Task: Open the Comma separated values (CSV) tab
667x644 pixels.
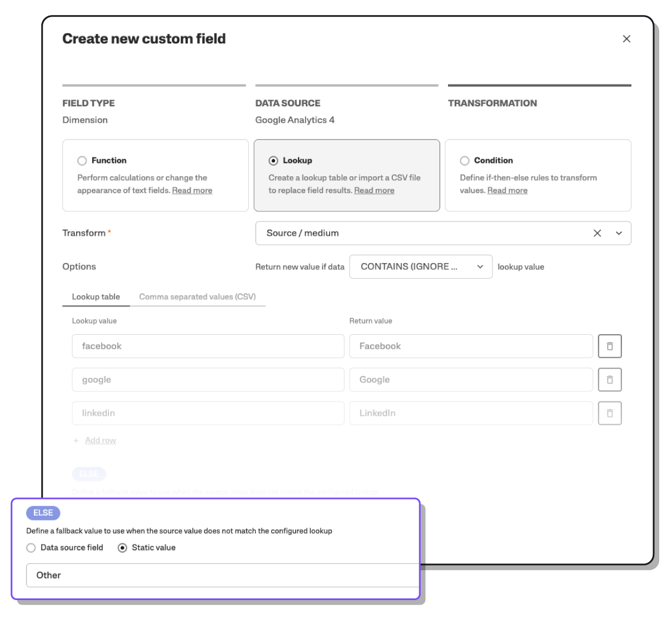Action: (x=197, y=297)
